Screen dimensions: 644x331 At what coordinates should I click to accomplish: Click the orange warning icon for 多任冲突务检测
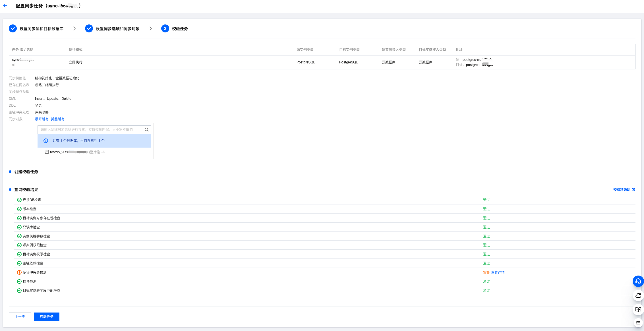point(19,272)
